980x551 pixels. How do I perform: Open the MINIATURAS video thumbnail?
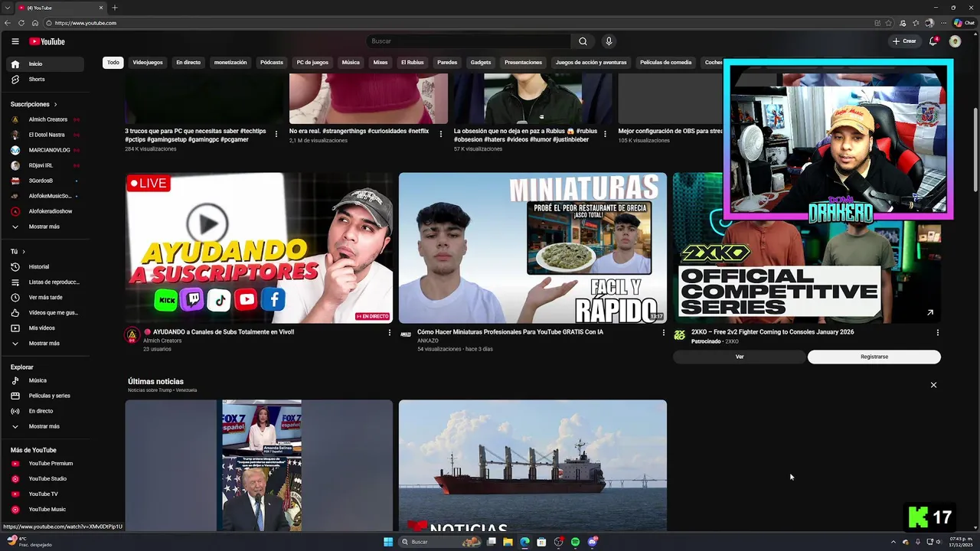533,248
